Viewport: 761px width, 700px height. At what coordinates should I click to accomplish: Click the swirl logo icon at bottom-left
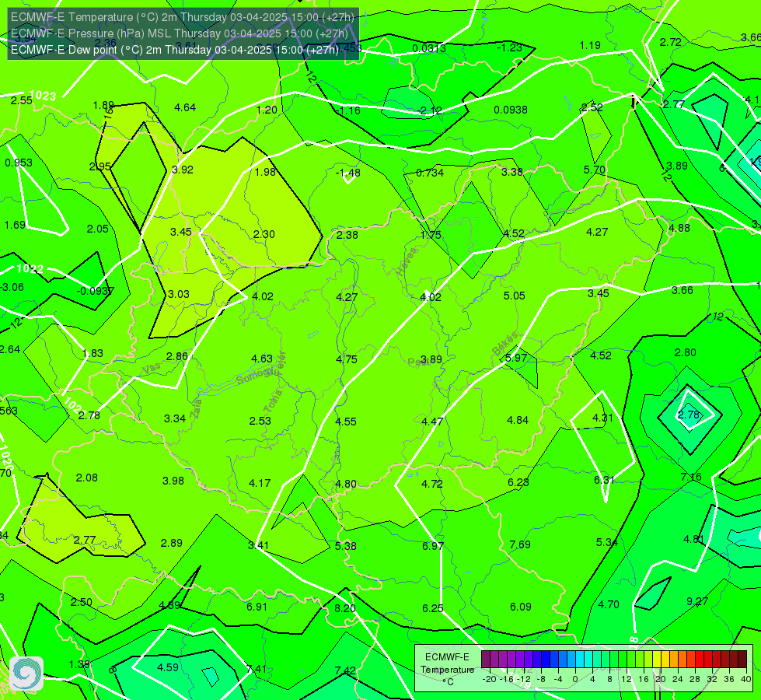point(26,674)
